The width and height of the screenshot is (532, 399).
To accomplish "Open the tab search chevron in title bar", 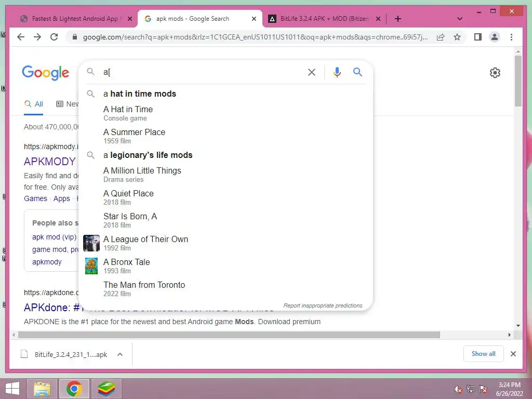I will coord(459,19).
